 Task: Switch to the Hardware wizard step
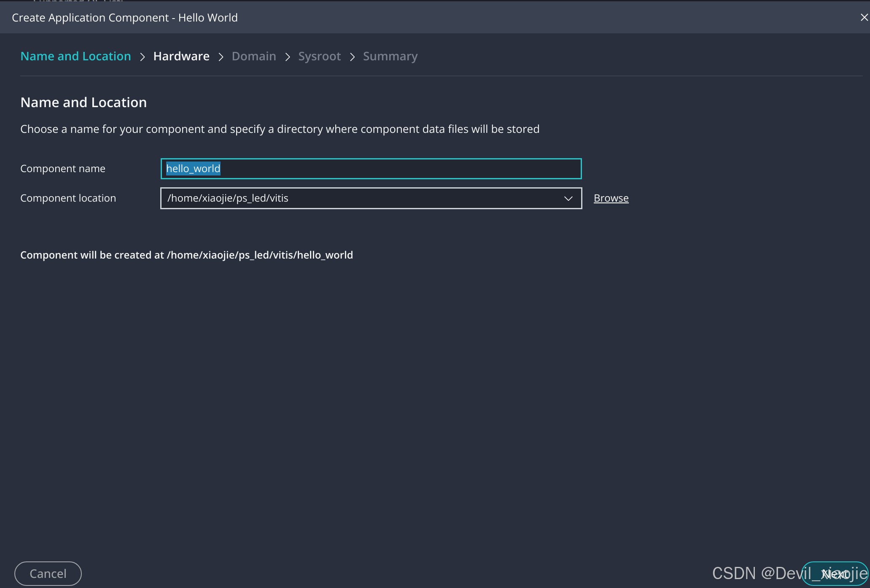point(181,56)
